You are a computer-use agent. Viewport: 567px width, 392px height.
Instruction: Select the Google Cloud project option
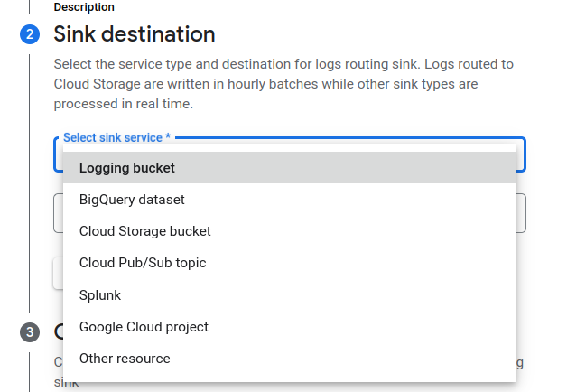(290, 327)
